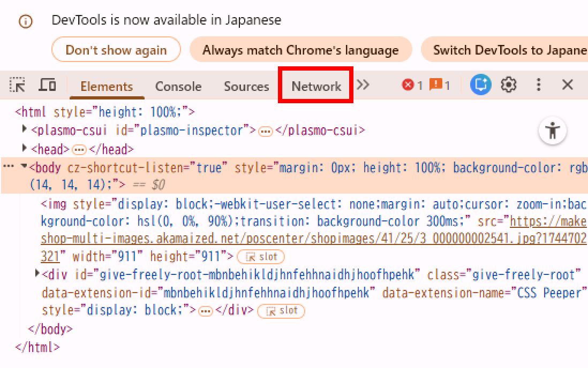Activate the inspect element picker icon
The height and width of the screenshot is (368, 588).
[x=18, y=85]
